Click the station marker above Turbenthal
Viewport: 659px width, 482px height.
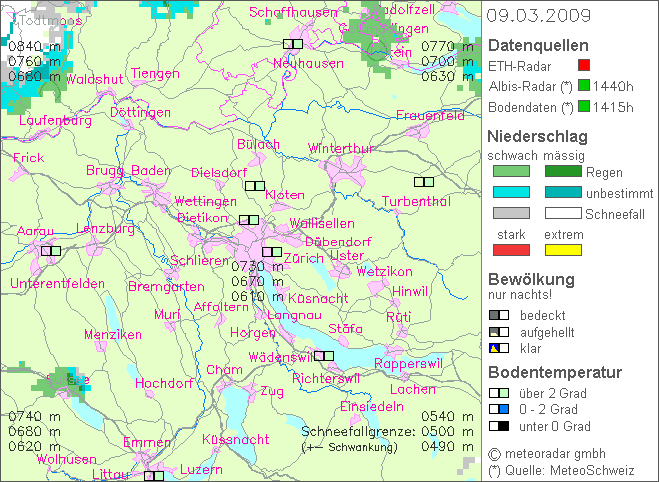tap(424, 182)
